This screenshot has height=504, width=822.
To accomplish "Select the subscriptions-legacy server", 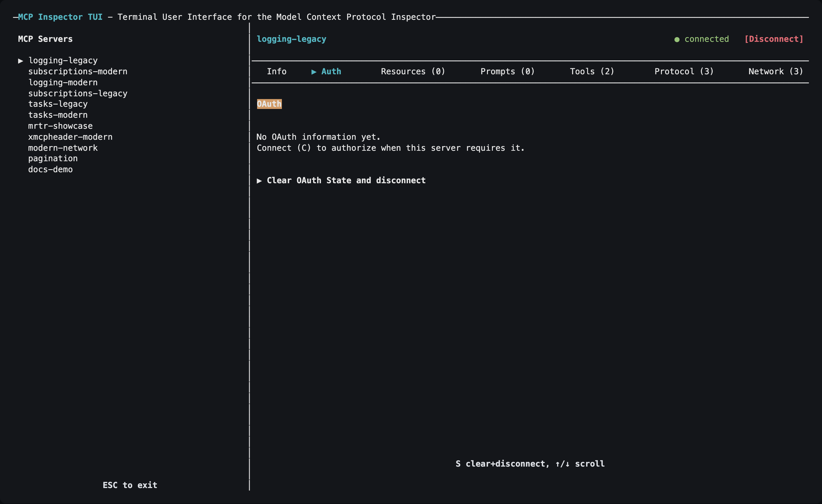I will 78,93.
